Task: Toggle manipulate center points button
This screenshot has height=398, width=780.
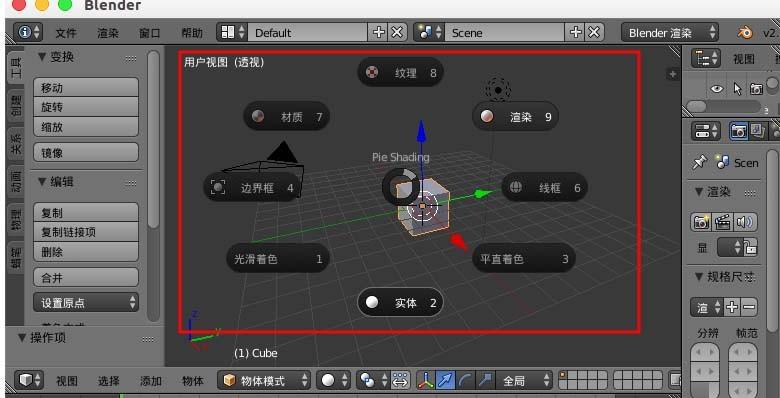Action: click(399, 381)
